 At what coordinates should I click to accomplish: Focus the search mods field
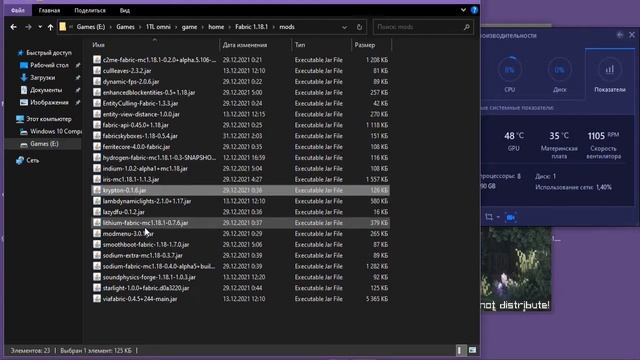(x=418, y=27)
